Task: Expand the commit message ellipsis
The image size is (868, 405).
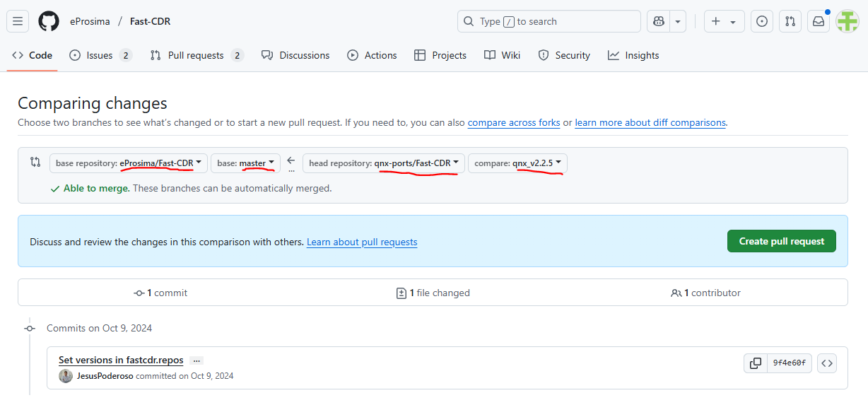Action: (197, 360)
